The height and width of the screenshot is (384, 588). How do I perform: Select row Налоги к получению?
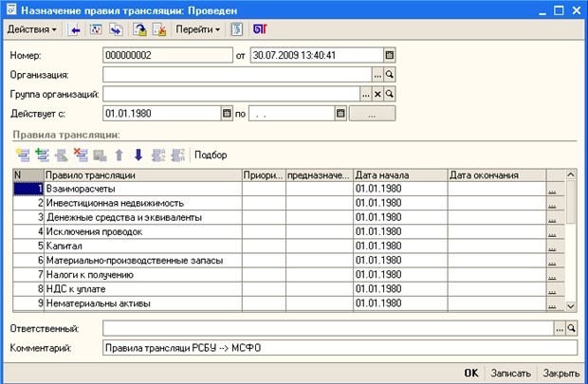pyautogui.click(x=288, y=275)
